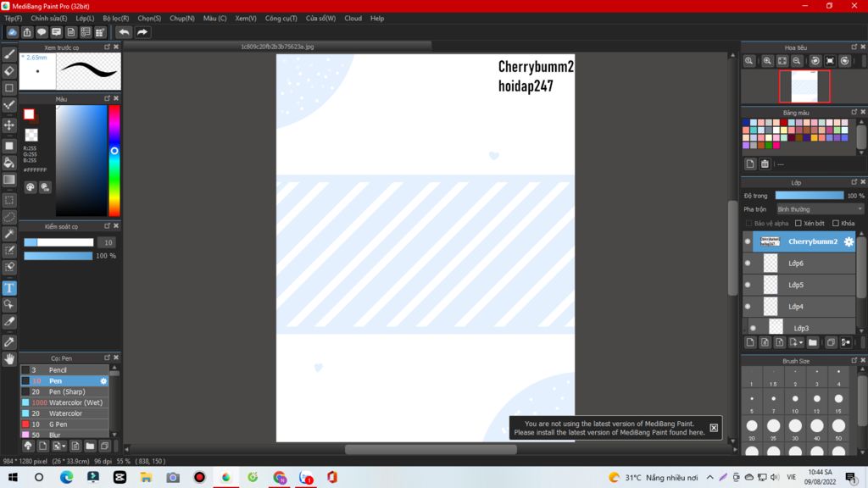Select the Watercolor (Wet) brush
Image resolution: width=868 pixels, height=488 pixels.
(64, 402)
